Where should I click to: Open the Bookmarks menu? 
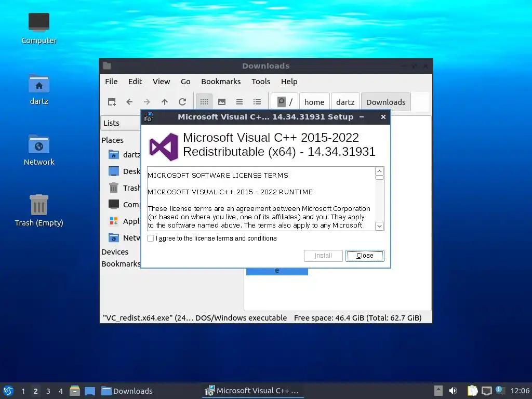point(221,82)
